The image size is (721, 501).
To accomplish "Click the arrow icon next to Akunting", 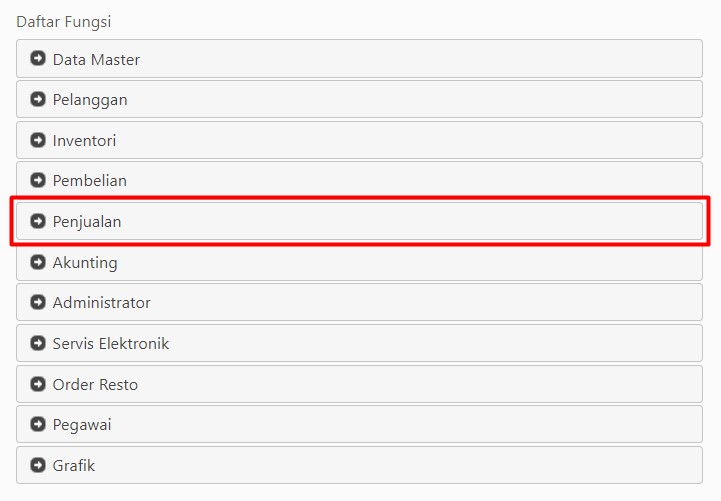I will click(x=38, y=262).
